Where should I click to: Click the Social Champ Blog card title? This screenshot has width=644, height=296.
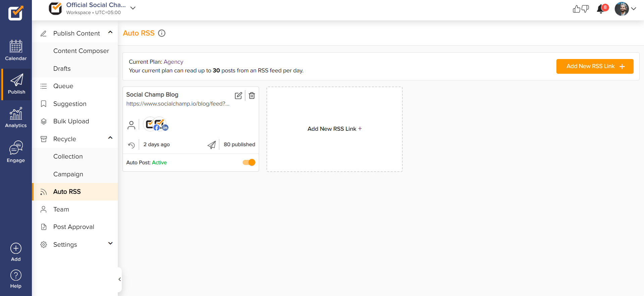(x=152, y=95)
